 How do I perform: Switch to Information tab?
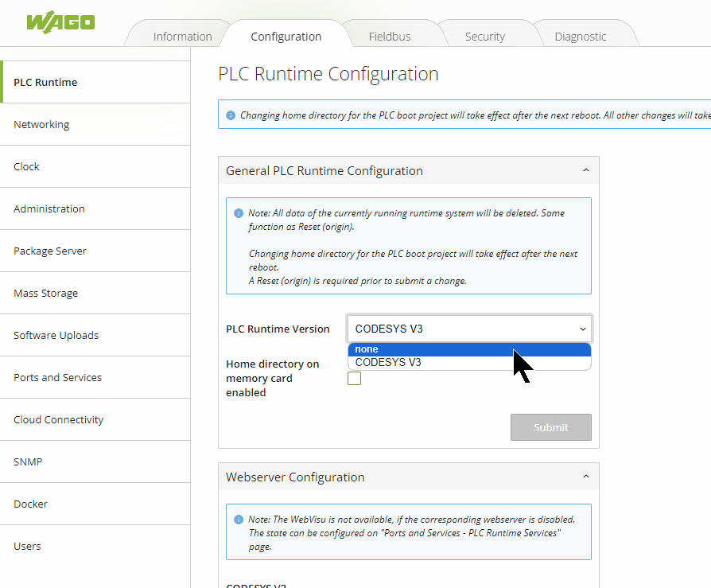pyautogui.click(x=182, y=37)
